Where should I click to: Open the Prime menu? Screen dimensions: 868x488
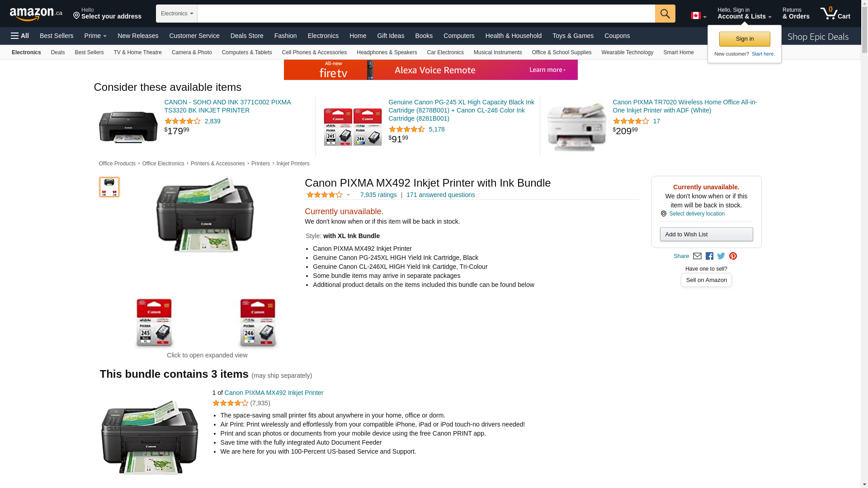[95, 36]
